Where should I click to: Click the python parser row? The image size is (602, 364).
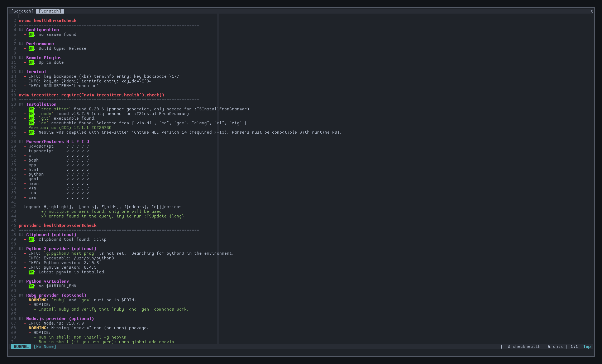tap(56, 174)
